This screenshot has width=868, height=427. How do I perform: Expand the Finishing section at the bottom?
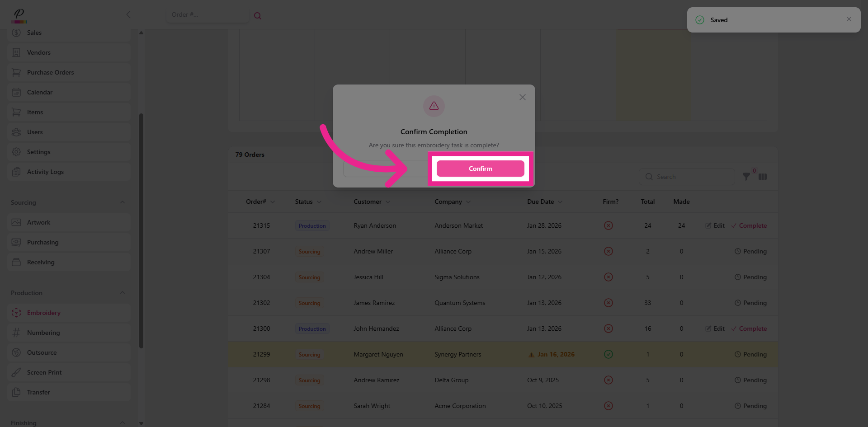(122, 423)
